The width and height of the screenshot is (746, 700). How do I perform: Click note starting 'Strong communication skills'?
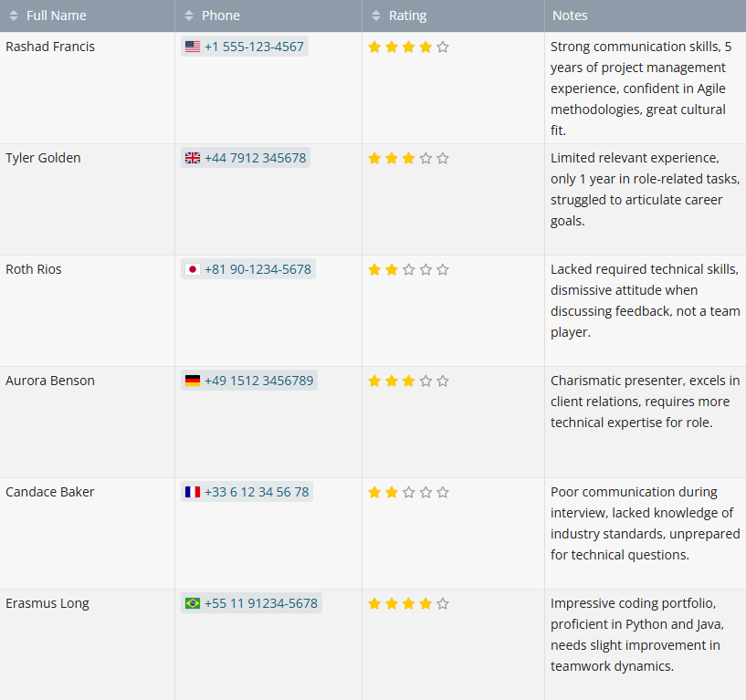(641, 88)
